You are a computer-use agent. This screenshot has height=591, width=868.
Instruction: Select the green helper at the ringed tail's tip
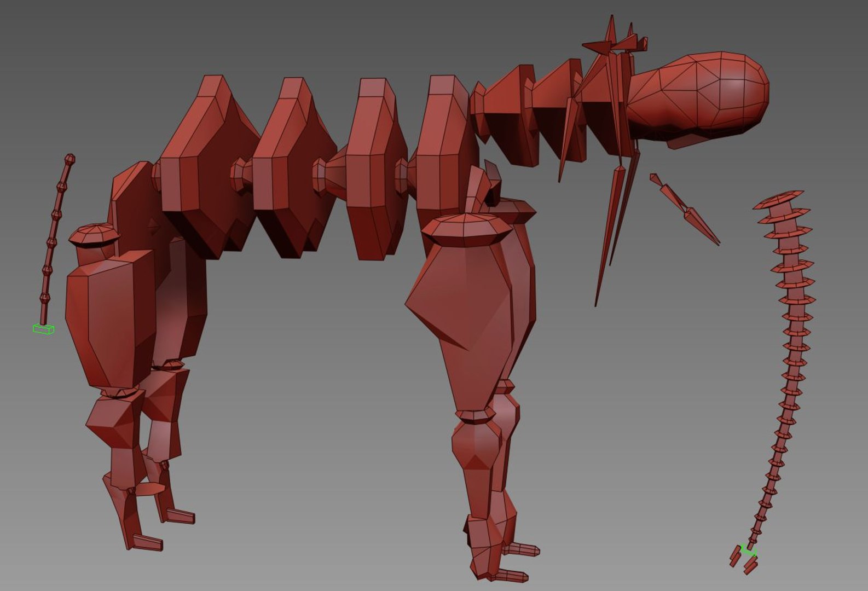click(x=748, y=551)
